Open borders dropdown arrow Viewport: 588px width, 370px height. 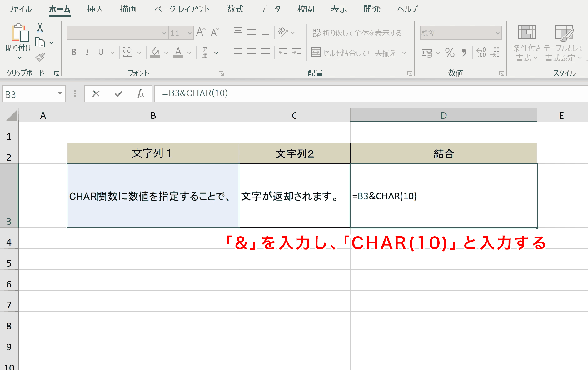coord(139,53)
